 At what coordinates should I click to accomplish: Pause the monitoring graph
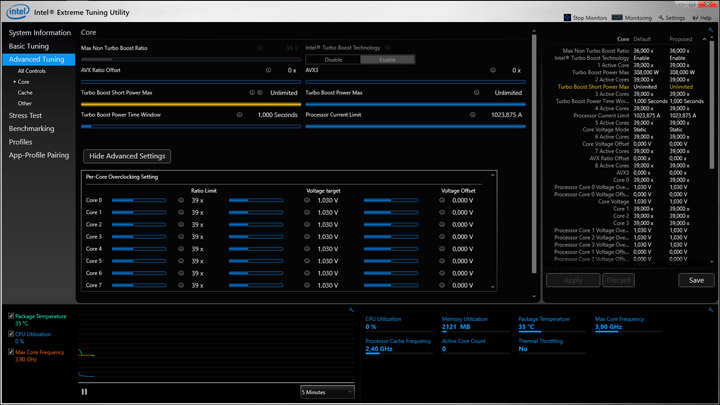click(84, 392)
